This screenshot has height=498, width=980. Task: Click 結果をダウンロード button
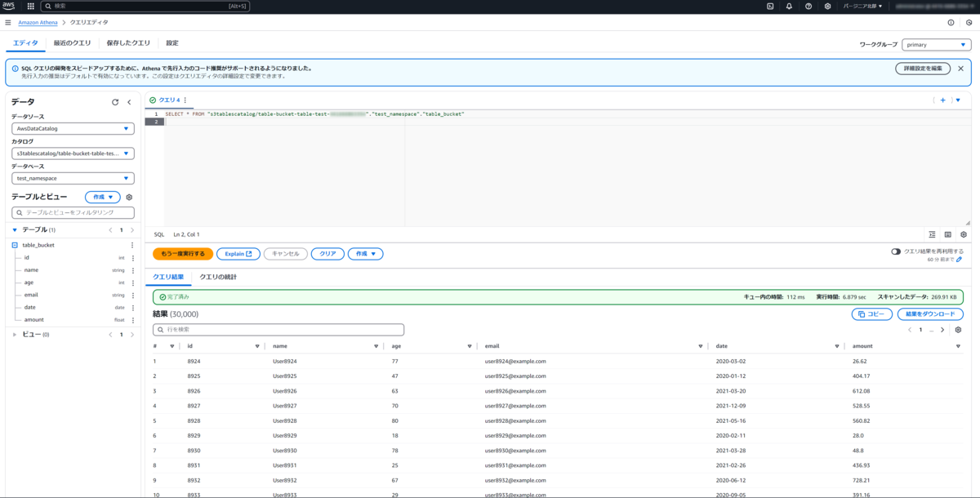coord(930,314)
